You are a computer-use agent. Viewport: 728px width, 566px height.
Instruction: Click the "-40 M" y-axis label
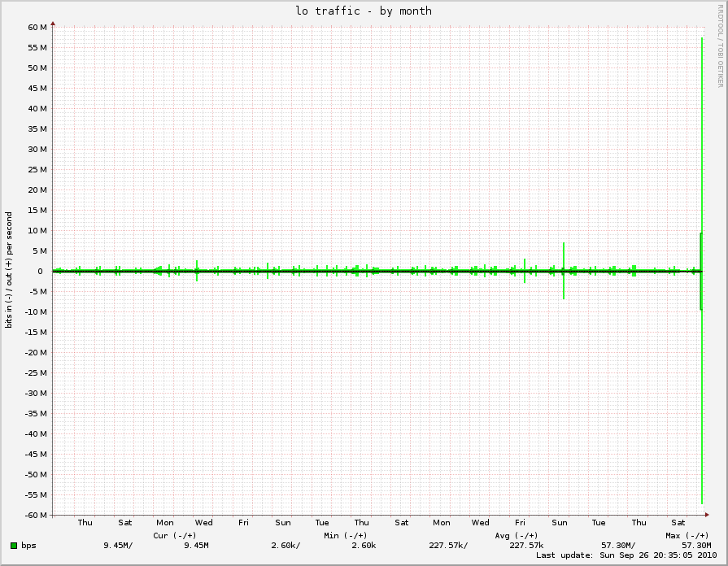pyautogui.click(x=36, y=434)
